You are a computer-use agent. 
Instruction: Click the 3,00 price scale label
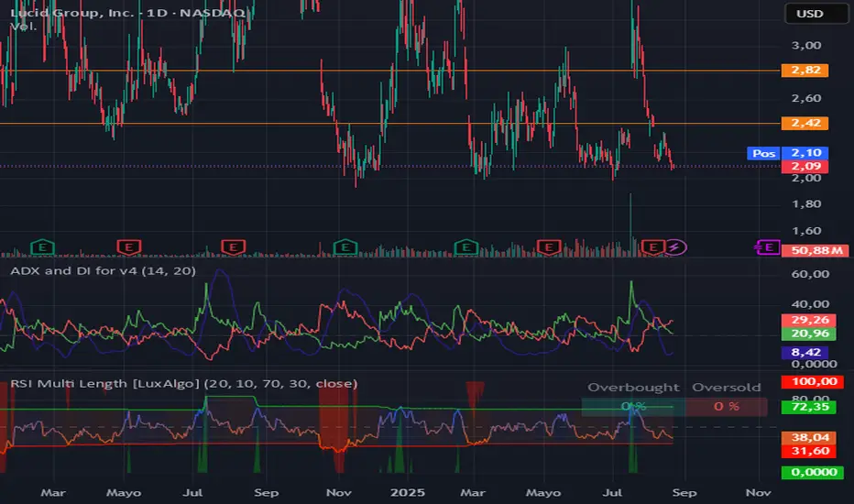(x=806, y=45)
